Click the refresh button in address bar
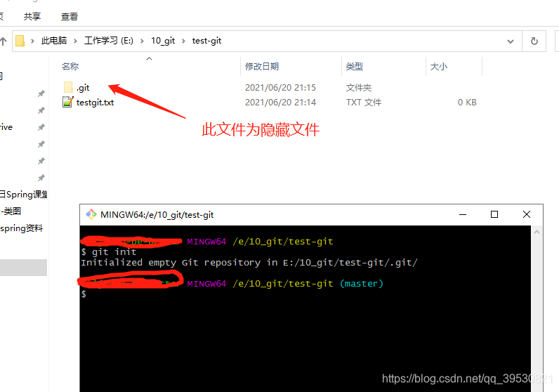This screenshot has height=392, width=559. [x=534, y=41]
